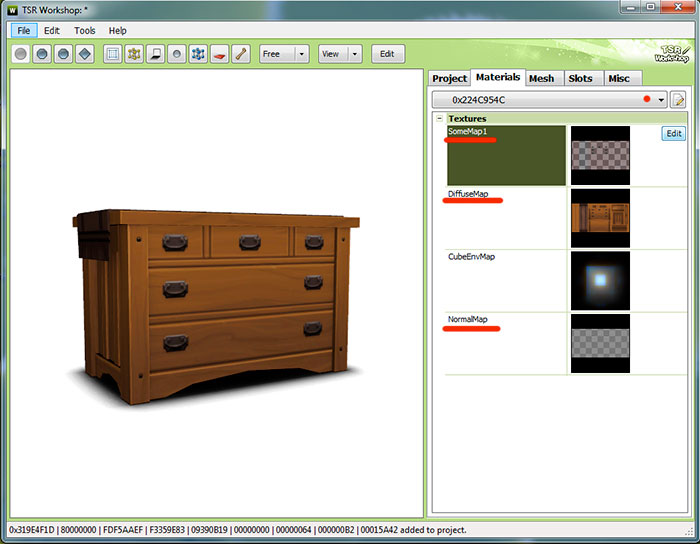
Task: Open the Tools menu
Action: click(x=85, y=31)
